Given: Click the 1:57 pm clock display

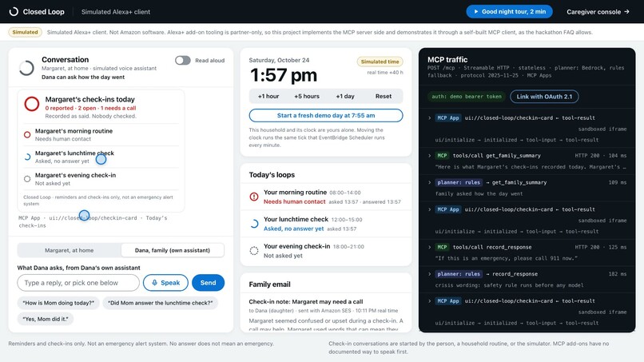Looking at the screenshot, I should pos(284,75).
